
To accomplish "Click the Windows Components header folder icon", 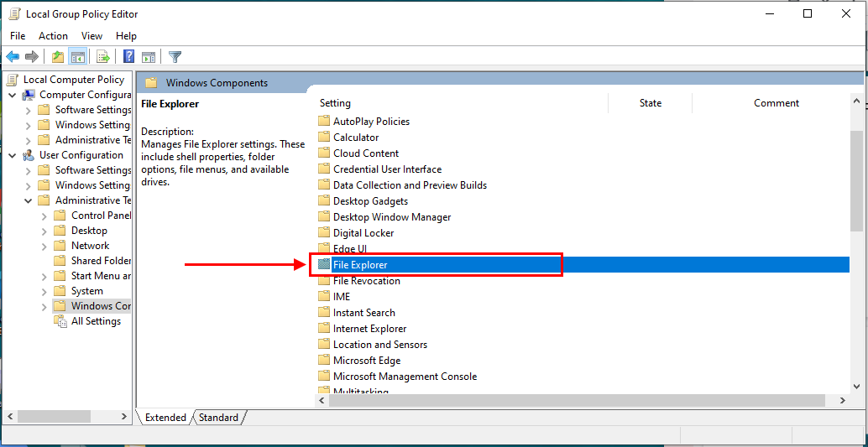I will (x=151, y=83).
